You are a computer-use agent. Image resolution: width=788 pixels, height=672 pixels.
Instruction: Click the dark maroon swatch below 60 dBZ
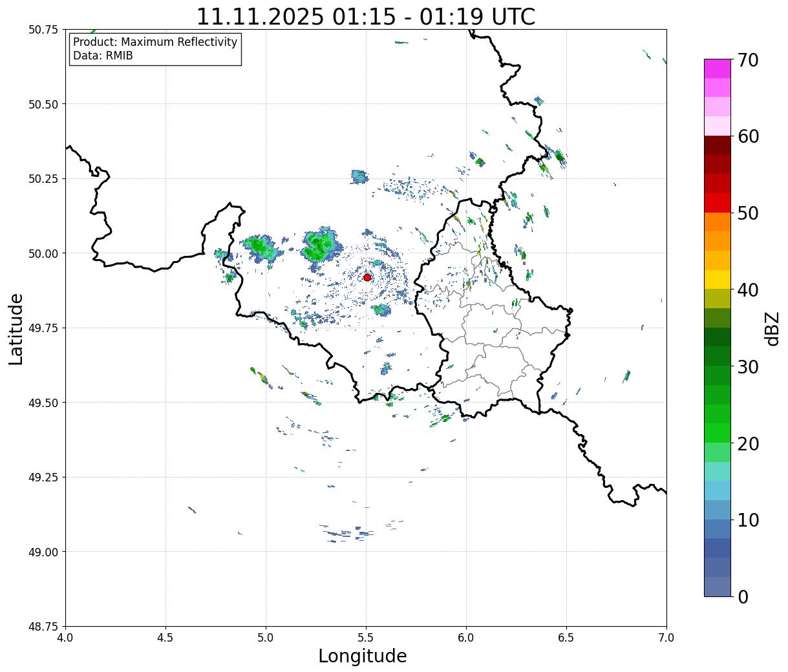(718, 145)
